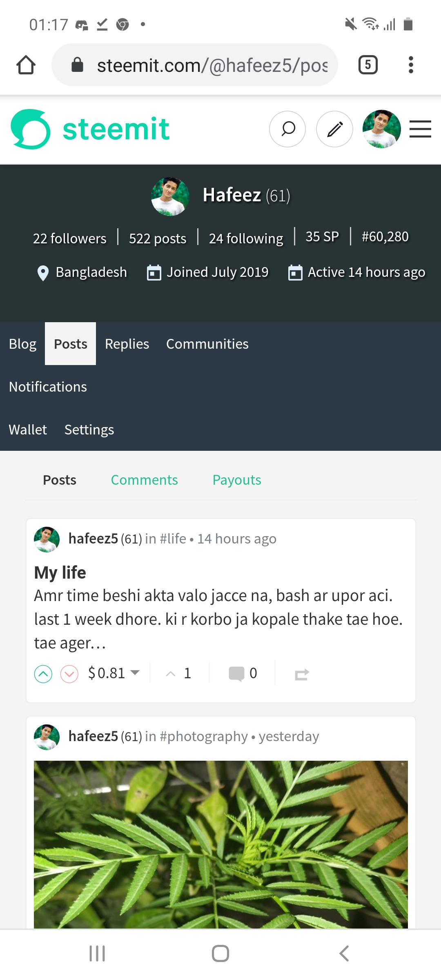Image resolution: width=441 pixels, height=980 pixels.
Task: Open the Wallet link
Action: tap(28, 430)
